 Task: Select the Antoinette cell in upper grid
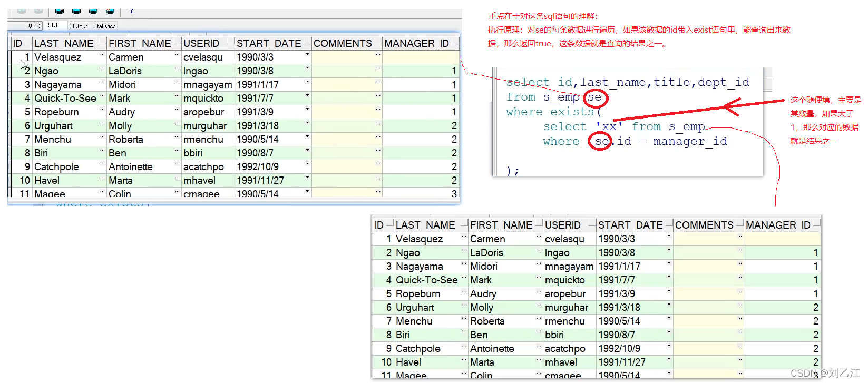coord(144,166)
